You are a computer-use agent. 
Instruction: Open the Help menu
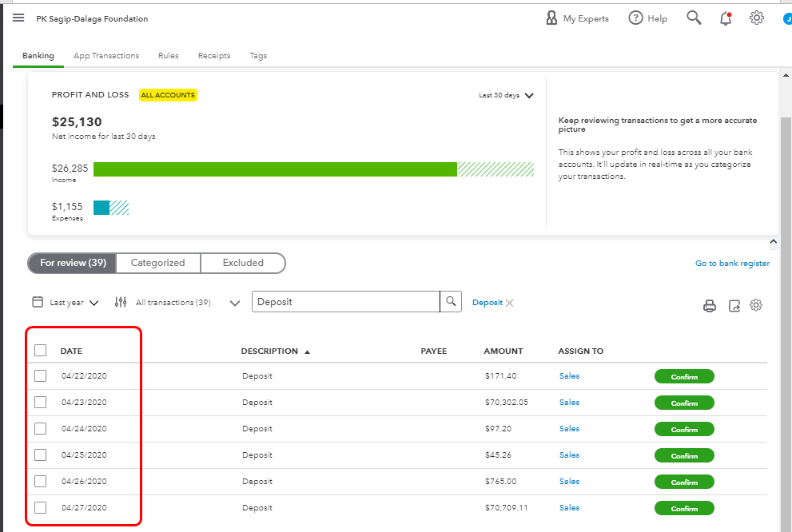pyautogui.click(x=647, y=18)
